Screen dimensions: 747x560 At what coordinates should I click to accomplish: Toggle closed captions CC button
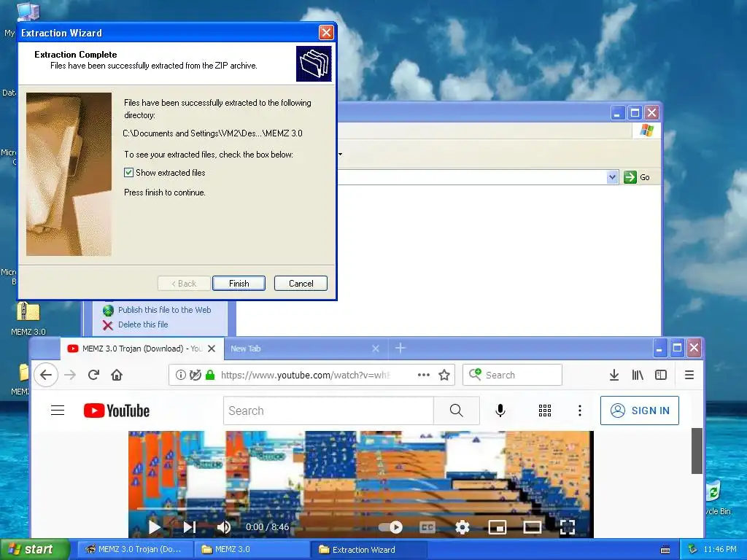click(x=427, y=527)
